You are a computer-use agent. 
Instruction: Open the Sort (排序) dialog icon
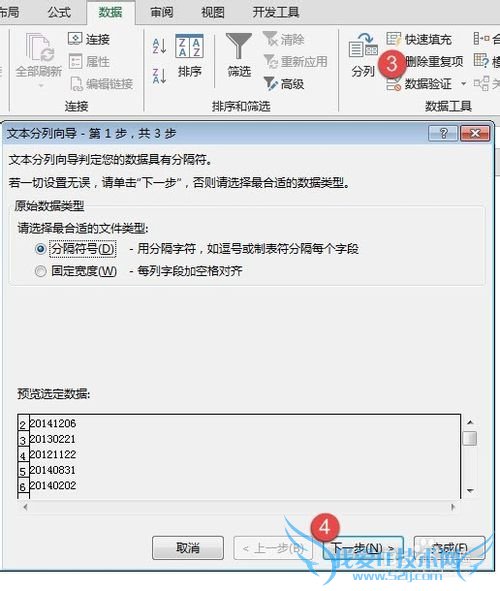tap(189, 46)
